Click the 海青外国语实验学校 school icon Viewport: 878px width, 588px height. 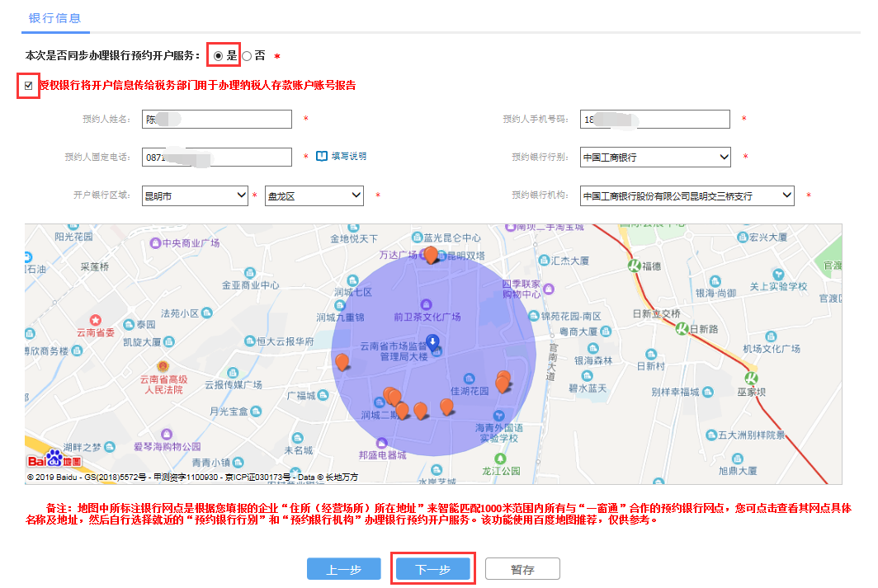498,416
